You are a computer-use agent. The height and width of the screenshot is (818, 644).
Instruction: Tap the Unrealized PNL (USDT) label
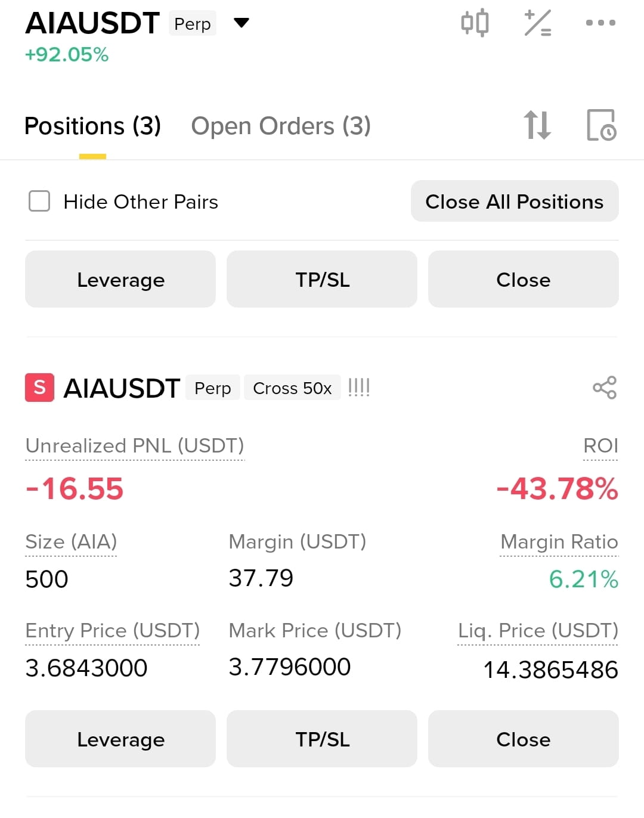point(135,446)
